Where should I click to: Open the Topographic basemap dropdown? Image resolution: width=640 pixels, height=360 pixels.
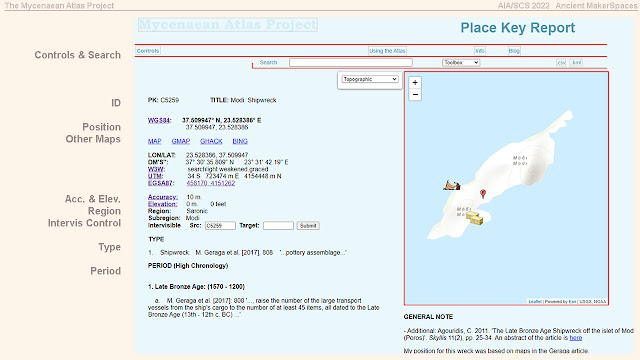click(x=370, y=79)
